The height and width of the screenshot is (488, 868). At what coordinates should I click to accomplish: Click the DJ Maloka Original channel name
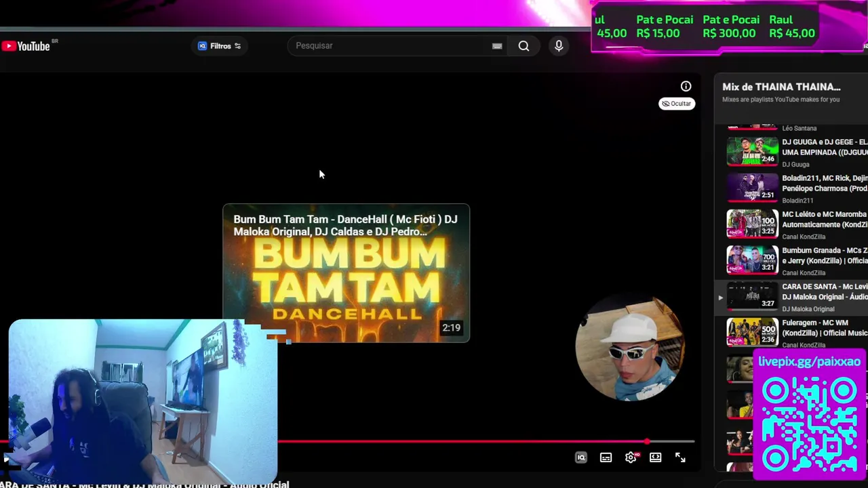click(808, 309)
